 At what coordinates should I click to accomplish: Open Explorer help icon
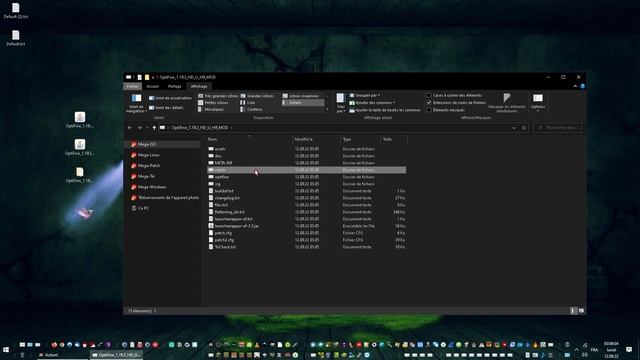(x=582, y=86)
